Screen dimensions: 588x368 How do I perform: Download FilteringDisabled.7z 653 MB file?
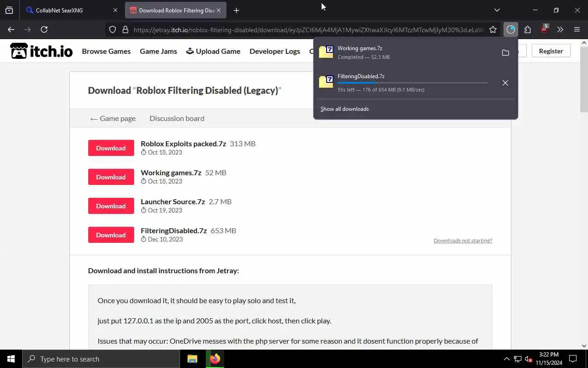pyautogui.click(x=111, y=235)
